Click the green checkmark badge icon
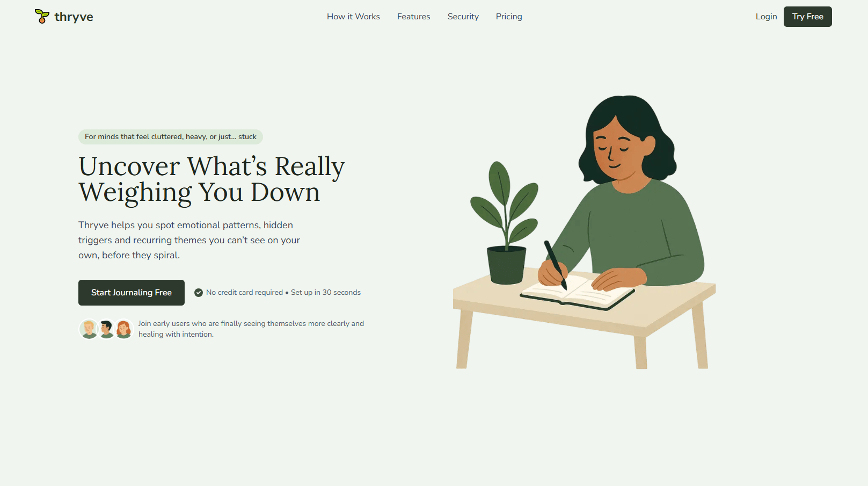Viewport: 868px width, 486px height. 199,293
